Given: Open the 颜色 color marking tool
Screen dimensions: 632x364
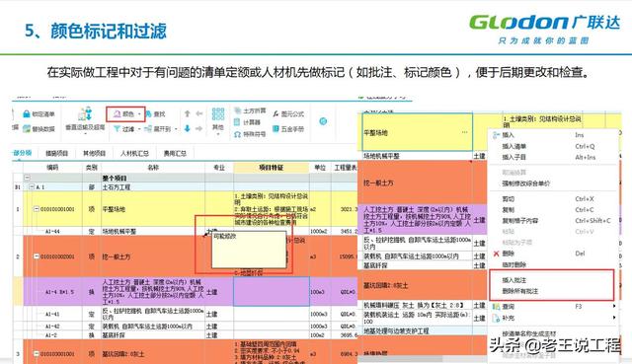Looking at the screenshot, I should click(124, 114).
